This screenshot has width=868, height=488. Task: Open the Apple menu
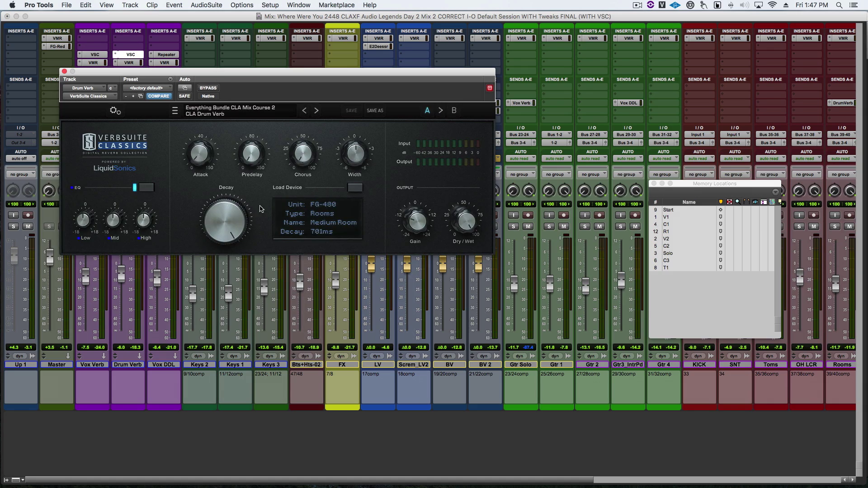12,5
